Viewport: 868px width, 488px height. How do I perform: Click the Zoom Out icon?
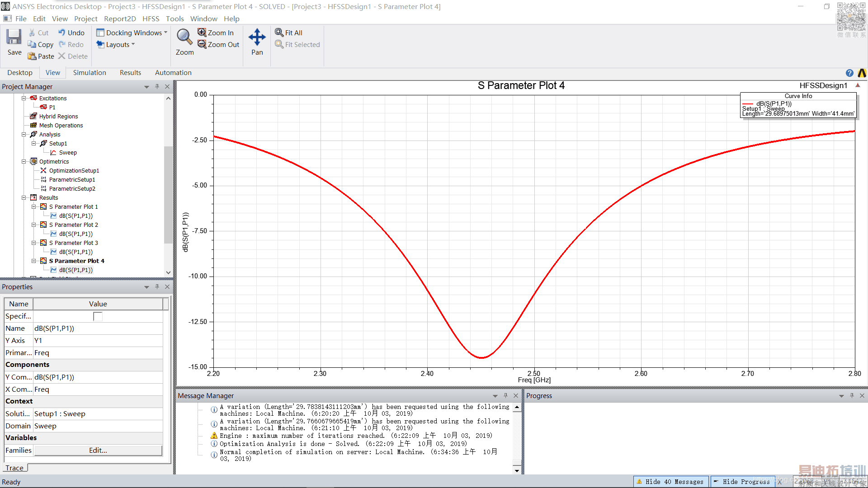click(202, 44)
